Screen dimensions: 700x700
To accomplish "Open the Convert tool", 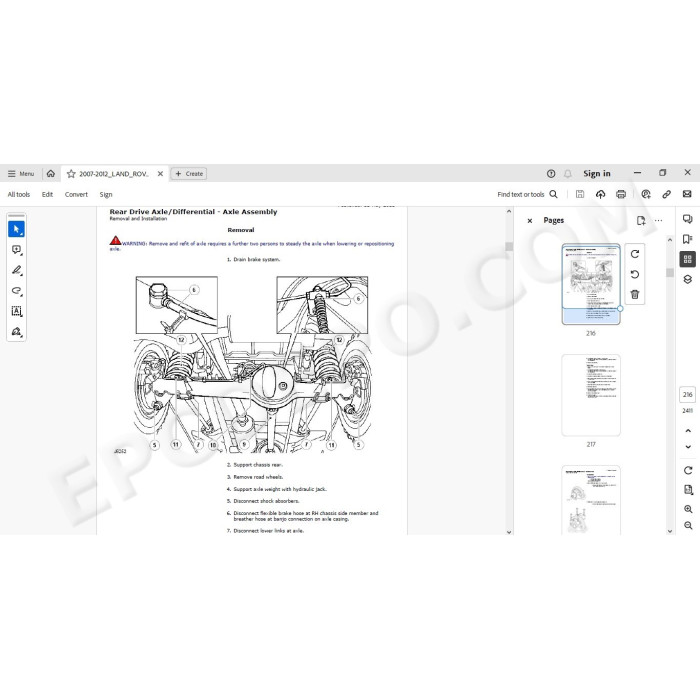I will point(76,195).
